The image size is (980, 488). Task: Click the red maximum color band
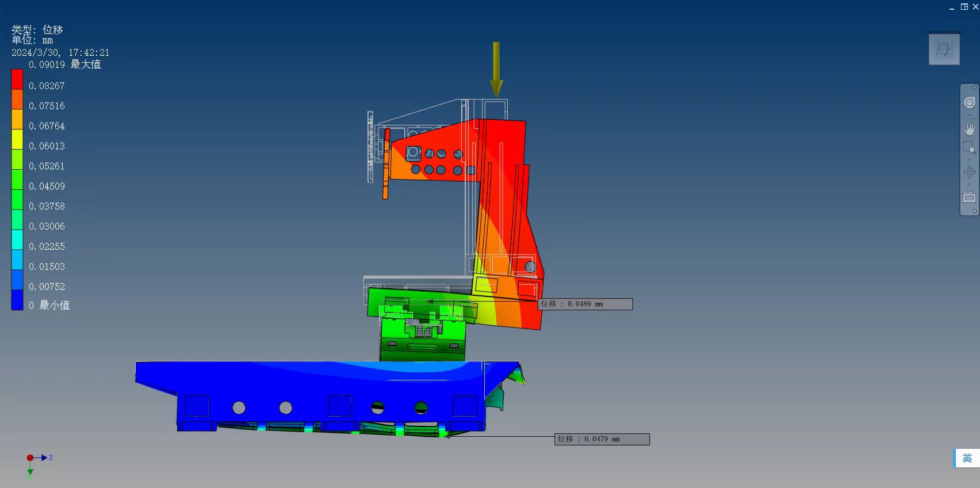[x=17, y=79]
